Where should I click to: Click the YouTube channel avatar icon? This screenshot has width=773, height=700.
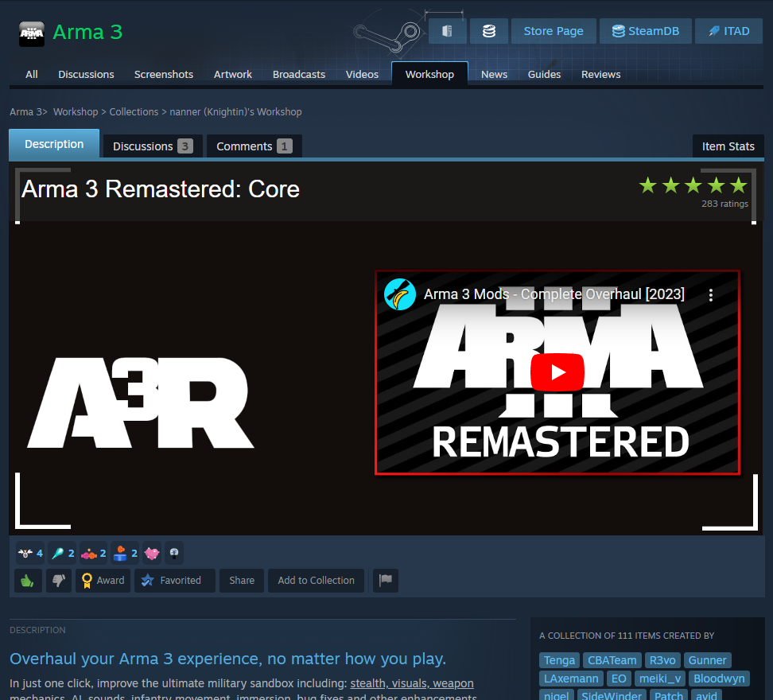[x=400, y=294]
